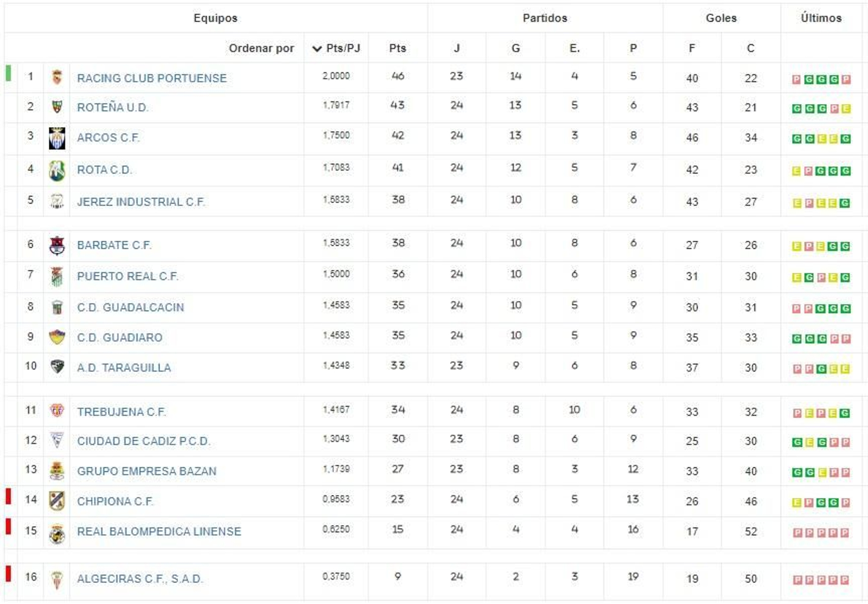This screenshot has height=604, width=868.
Task: Click the C.D. Guadiaro badge icon
Action: coord(56,337)
